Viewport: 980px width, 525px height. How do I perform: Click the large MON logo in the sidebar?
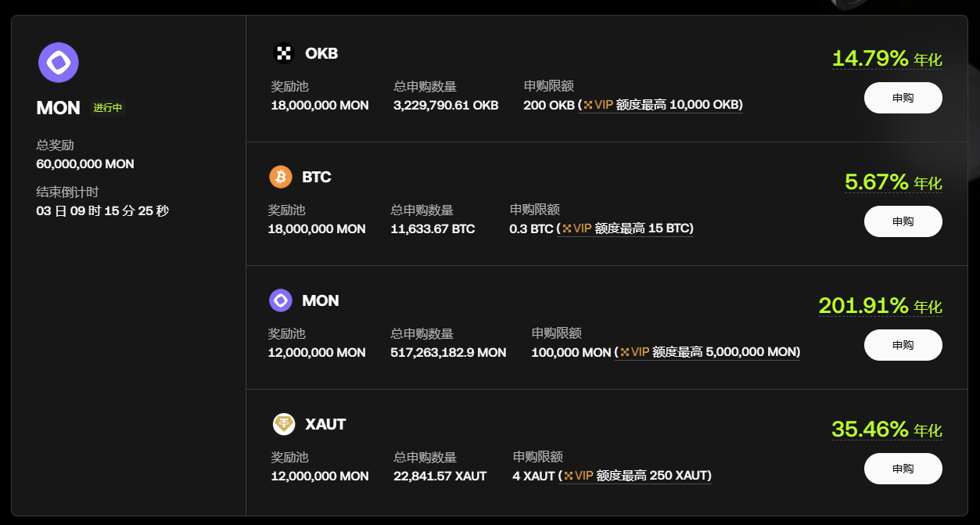(x=58, y=63)
